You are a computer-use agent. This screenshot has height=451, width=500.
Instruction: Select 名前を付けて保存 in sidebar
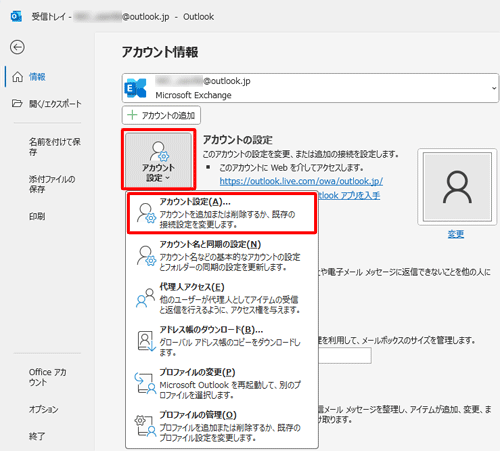54,147
